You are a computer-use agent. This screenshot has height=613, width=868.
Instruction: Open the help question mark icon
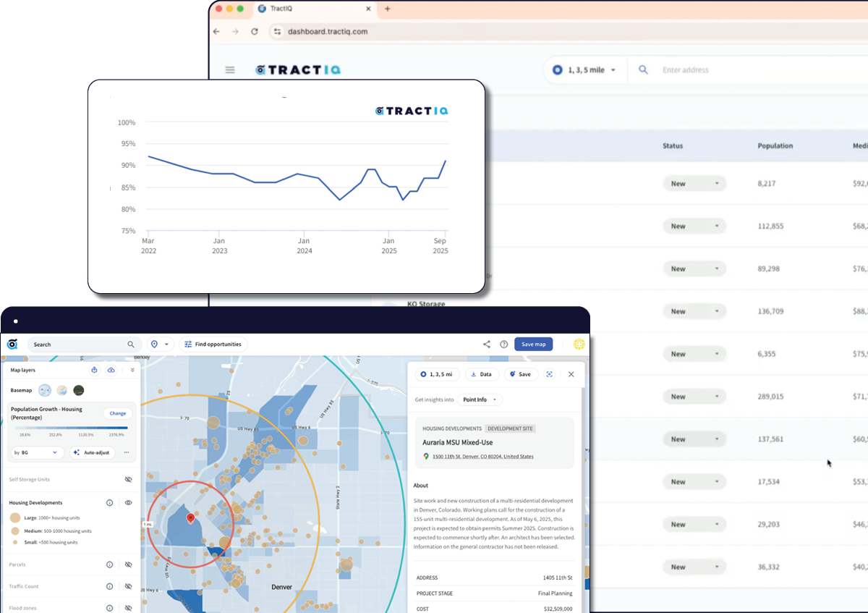point(503,344)
